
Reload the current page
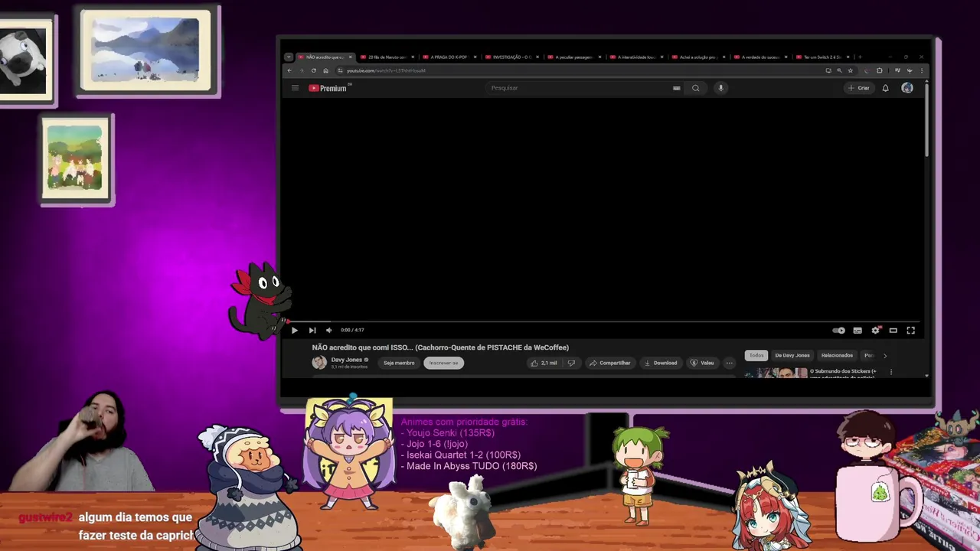coord(313,70)
